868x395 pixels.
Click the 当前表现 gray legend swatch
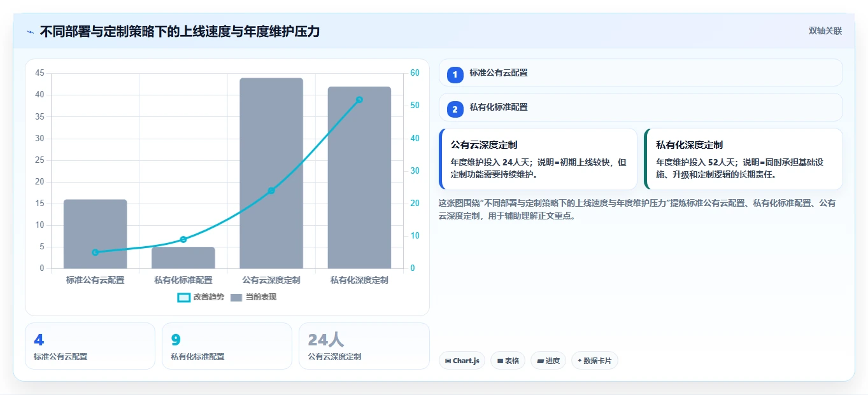236,298
